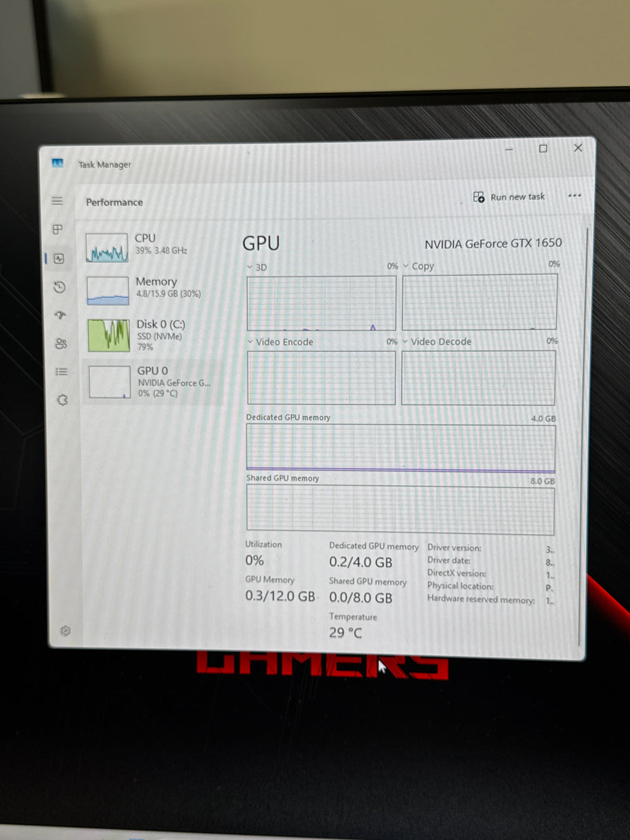Click the 0.0/8.0 GB shared memory value
Image resolution: width=630 pixels, height=840 pixels.
[x=361, y=598]
